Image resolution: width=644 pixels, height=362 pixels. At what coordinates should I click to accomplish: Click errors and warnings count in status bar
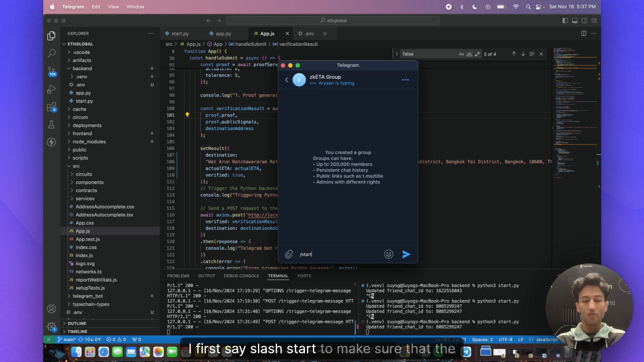(x=116, y=340)
